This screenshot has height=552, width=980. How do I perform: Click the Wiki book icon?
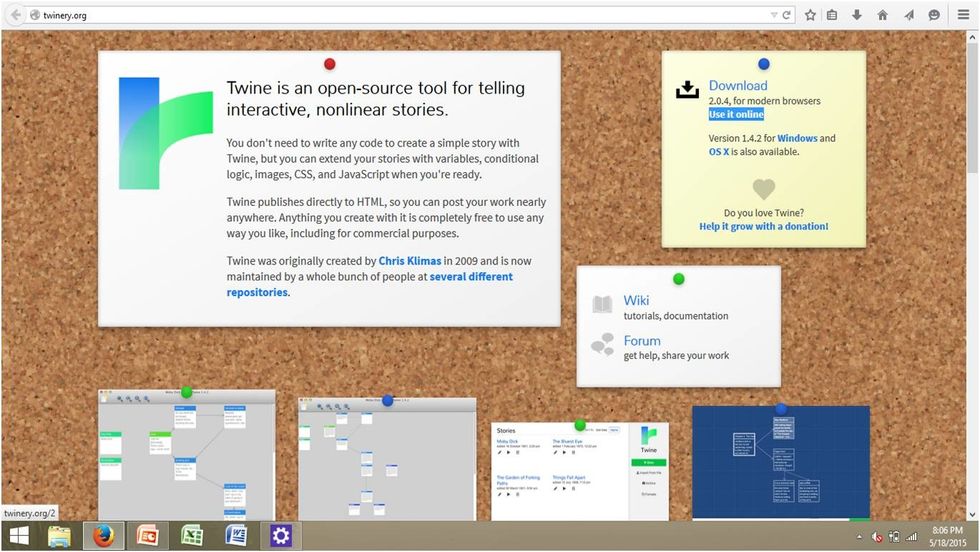coord(602,305)
